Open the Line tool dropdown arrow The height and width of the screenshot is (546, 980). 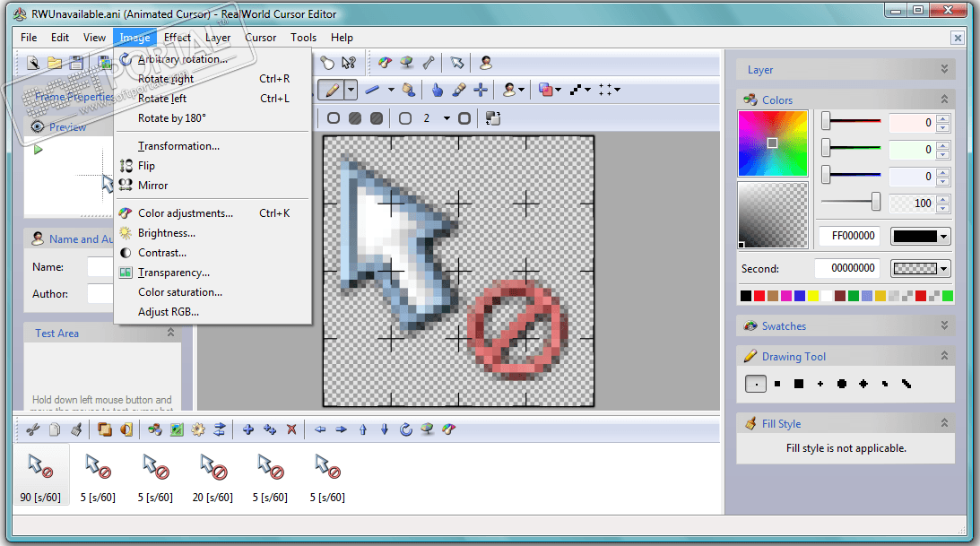point(391,90)
